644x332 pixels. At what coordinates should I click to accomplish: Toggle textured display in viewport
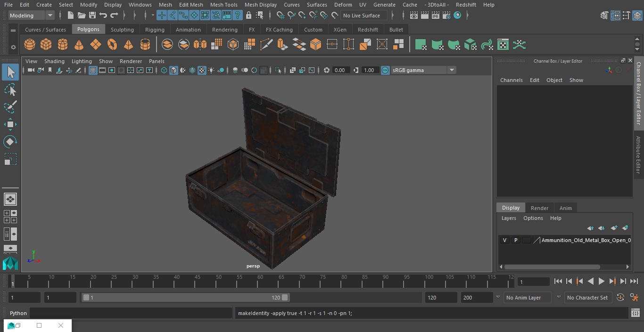pos(202,70)
